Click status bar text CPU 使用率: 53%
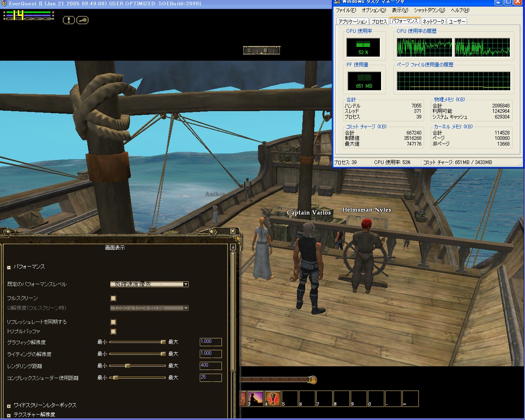The image size is (525, 420). pos(392,162)
